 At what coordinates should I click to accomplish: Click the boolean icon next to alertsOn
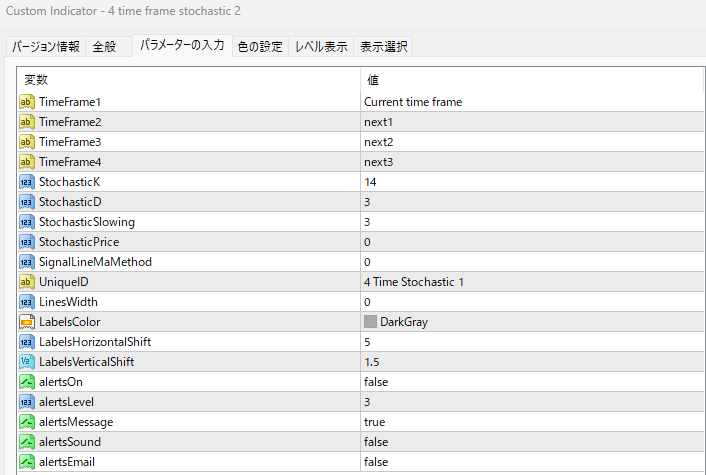point(27,382)
